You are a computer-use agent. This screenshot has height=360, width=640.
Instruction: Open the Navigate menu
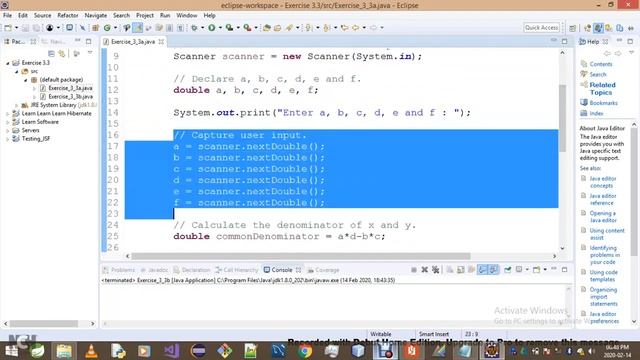click(96, 16)
